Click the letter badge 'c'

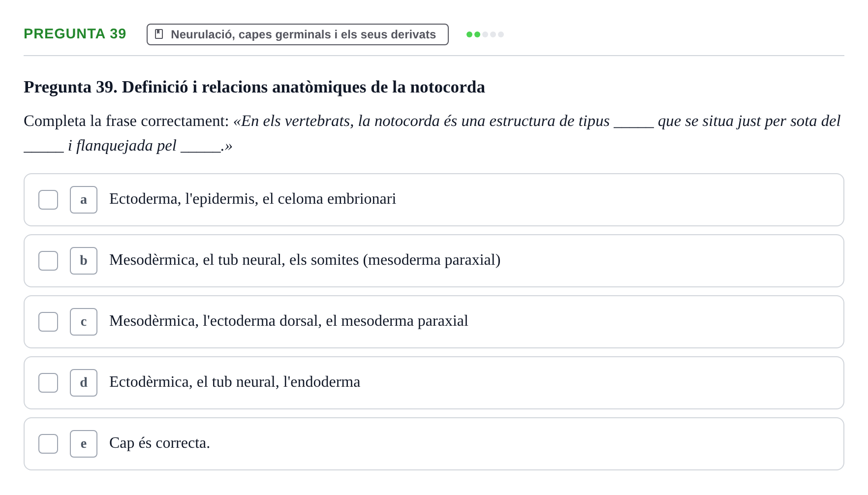point(84,322)
